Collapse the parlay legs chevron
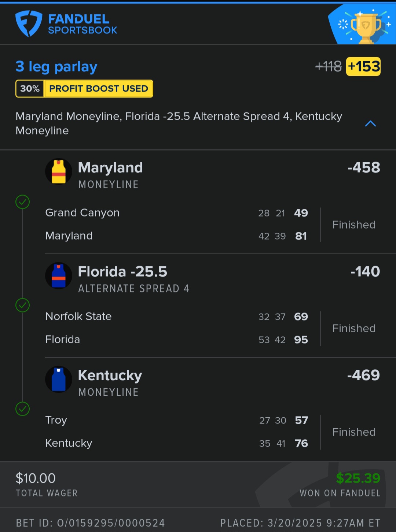The height and width of the screenshot is (532, 396). click(x=370, y=123)
